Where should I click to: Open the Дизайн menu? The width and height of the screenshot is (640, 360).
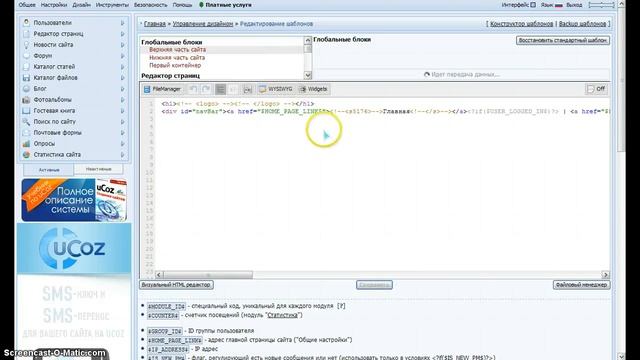(x=82, y=5)
